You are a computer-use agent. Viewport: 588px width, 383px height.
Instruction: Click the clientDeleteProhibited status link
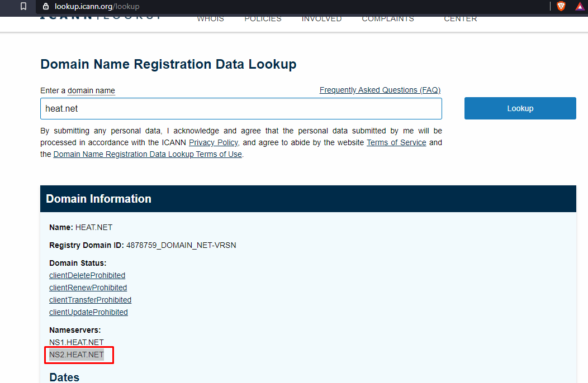(x=87, y=275)
